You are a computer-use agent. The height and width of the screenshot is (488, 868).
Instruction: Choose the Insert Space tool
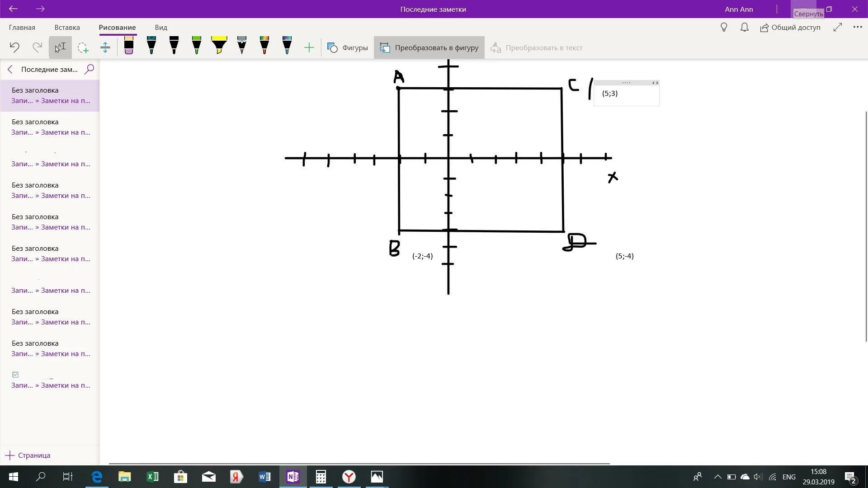pos(105,47)
